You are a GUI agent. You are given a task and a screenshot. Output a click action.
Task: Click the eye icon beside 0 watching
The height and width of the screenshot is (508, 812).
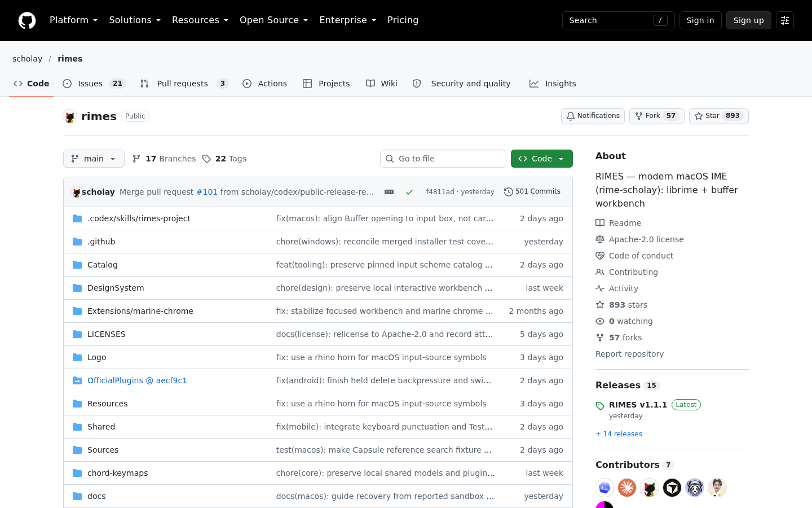pos(600,321)
